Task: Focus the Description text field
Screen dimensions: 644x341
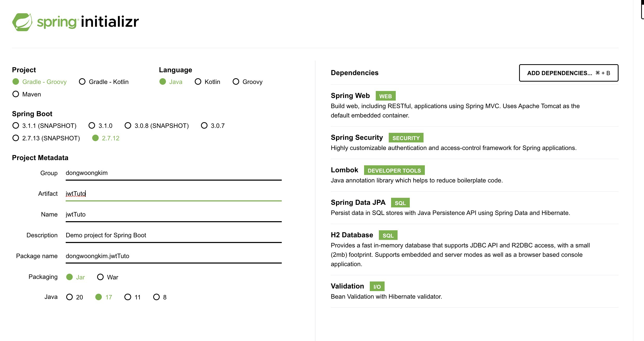Action: [x=173, y=235]
